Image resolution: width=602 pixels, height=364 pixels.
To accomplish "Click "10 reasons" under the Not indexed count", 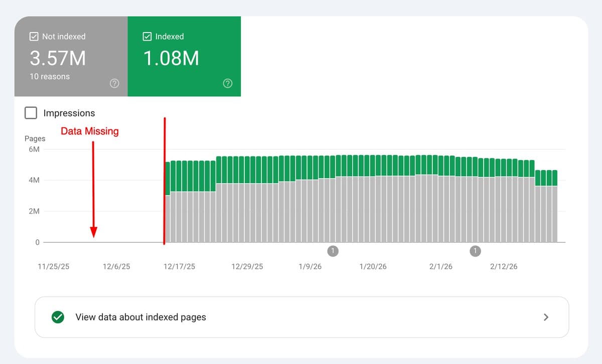I will [50, 76].
